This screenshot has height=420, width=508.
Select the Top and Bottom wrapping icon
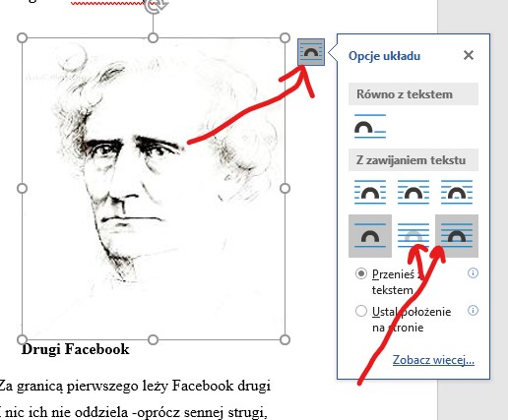(x=370, y=236)
